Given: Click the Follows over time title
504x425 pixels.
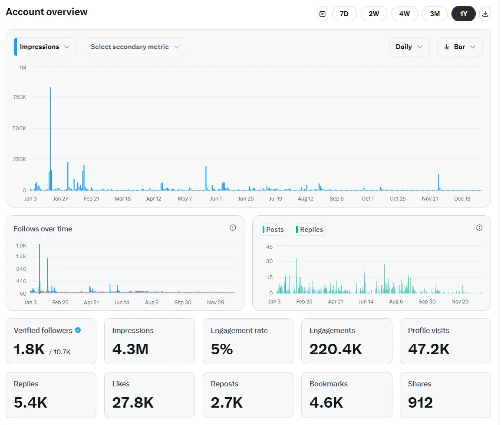Looking at the screenshot, I should coord(43,229).
